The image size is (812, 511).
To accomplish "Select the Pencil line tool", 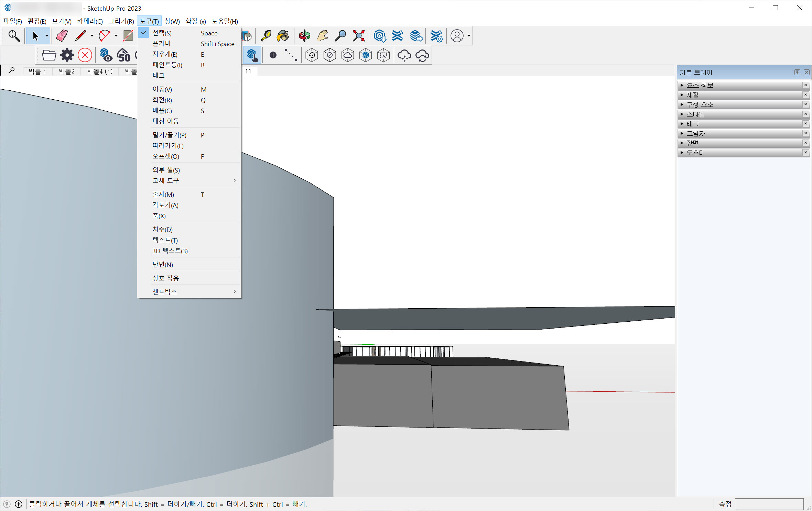I will pos(80,36).
